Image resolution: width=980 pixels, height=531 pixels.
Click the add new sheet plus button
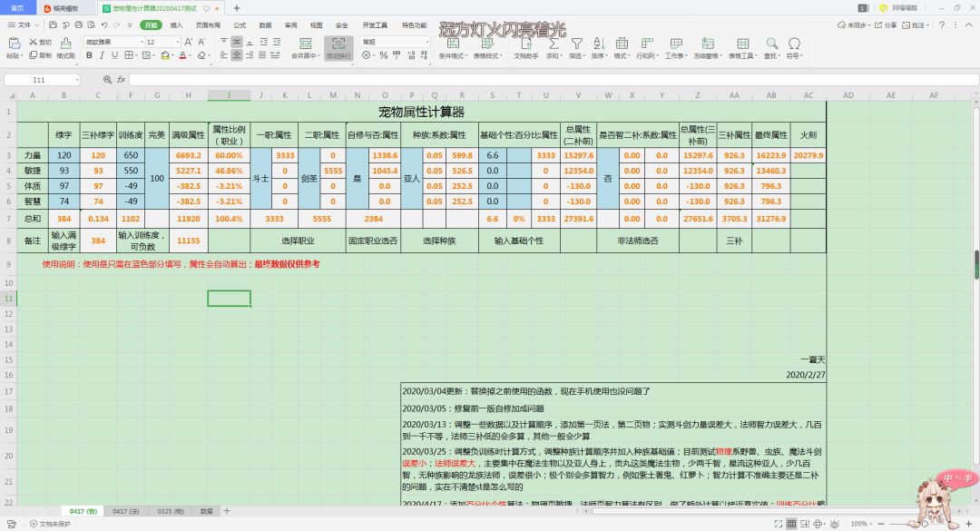pyautogui.click(x=227, y=511)
